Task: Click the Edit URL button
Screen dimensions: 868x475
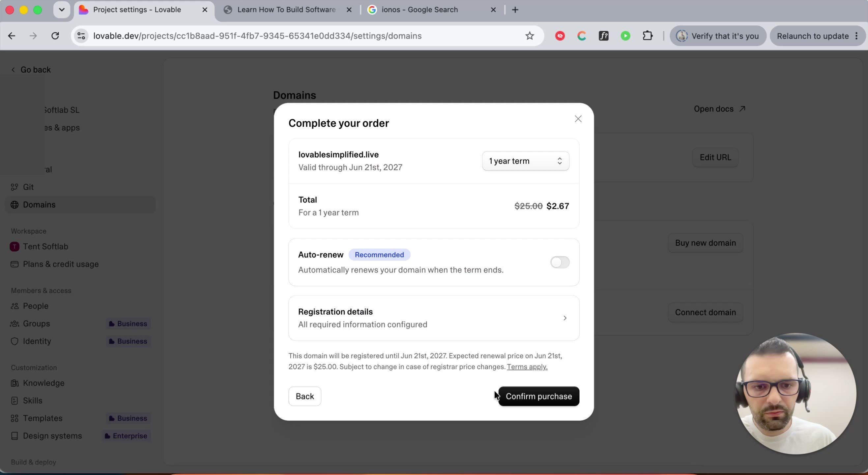Action: click(x=715, y=157)
